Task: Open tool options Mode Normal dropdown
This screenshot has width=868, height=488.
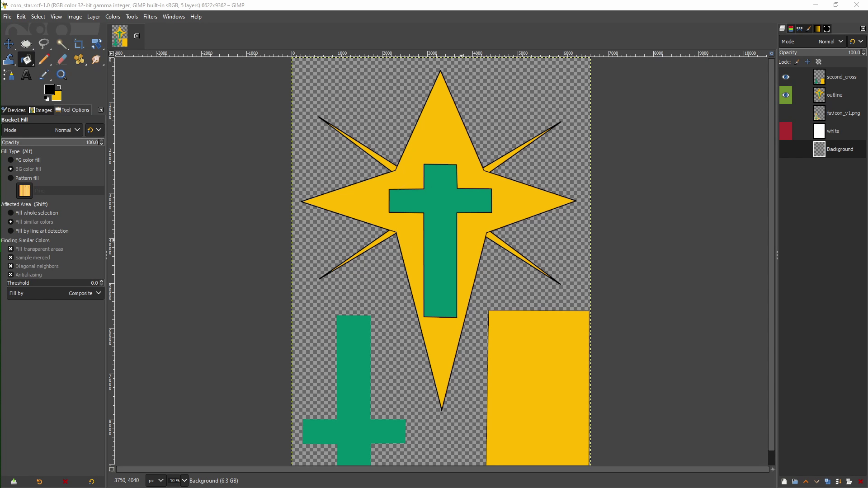Action: tap(42, 130)
